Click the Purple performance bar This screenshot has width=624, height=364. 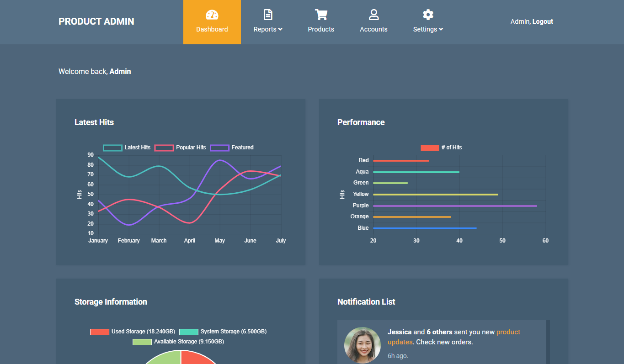455,206
